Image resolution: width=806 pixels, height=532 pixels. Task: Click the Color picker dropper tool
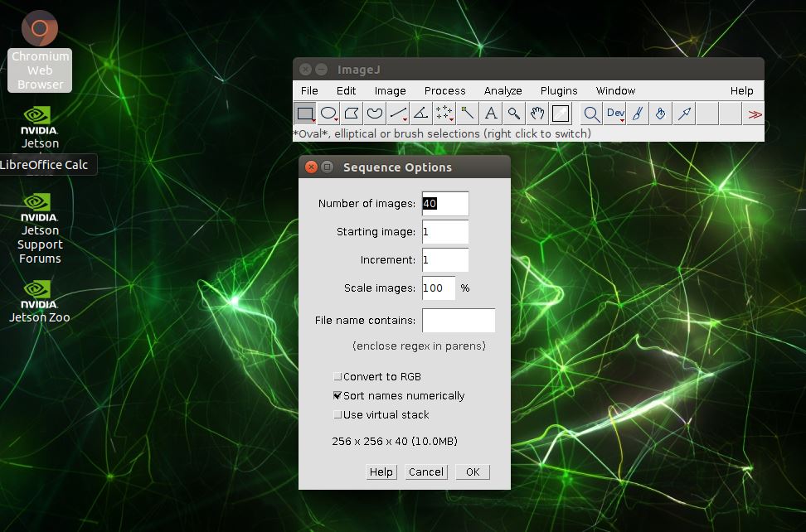[561, 114]
